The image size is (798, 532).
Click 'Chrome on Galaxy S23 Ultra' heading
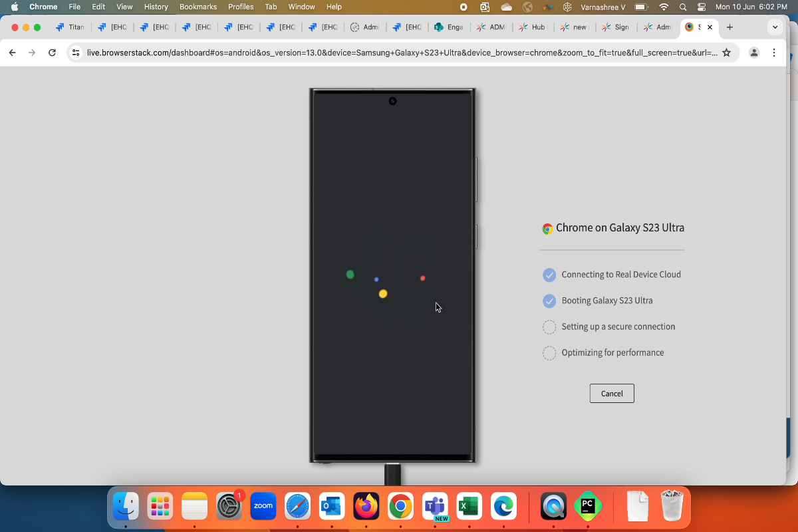point(620,227)
